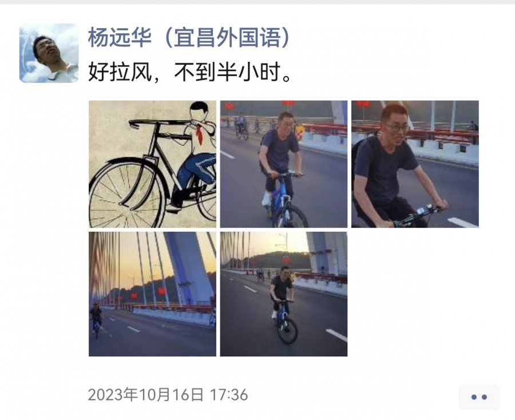Click the front wheel of the cartoon bicycle
The image size is (515, 420).
(x=126, y=195)
